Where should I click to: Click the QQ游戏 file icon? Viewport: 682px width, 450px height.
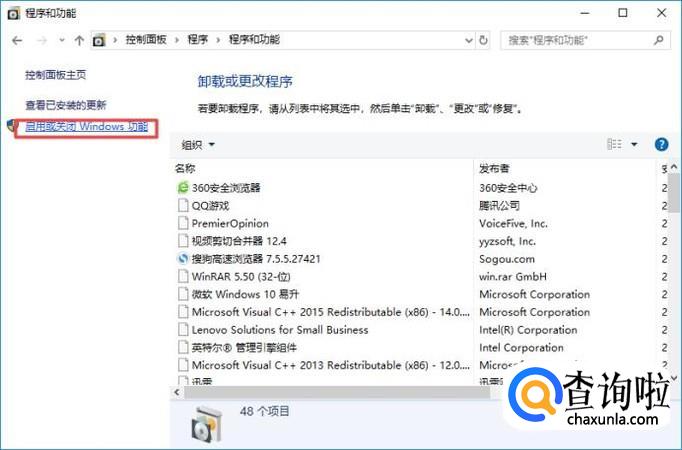pyautogui.click(x=183, y=206)
